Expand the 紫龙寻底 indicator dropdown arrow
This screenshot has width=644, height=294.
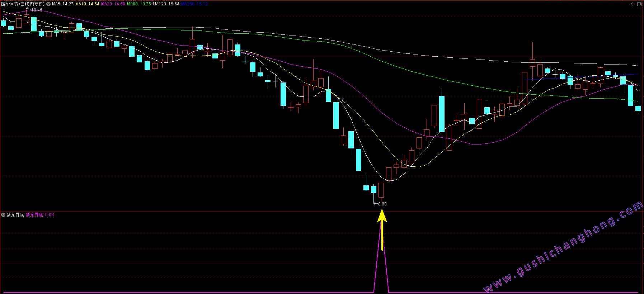coord(3,215)
